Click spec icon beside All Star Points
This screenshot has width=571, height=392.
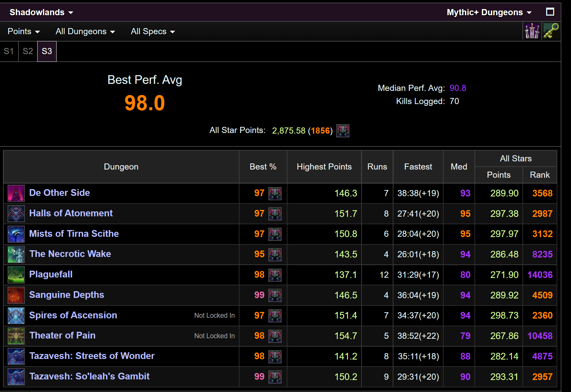click(x=343, y=131)
